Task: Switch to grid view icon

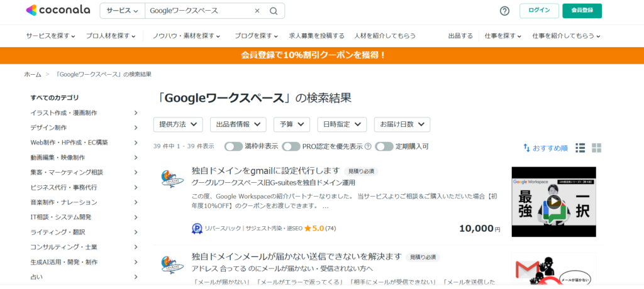Action: pyautogui.click(x=596, y=148)
